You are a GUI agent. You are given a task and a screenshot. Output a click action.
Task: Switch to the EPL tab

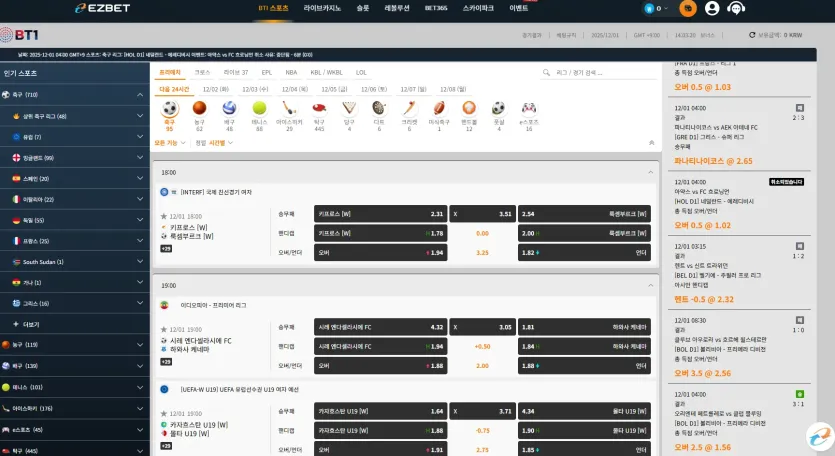pyautogui.click(x=267, y=72)
